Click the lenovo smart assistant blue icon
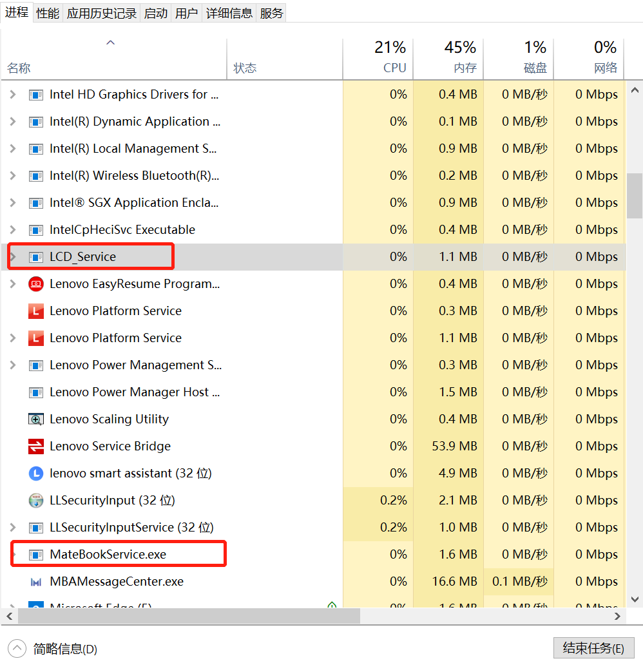The image size is (643, 672). (36, 473)
